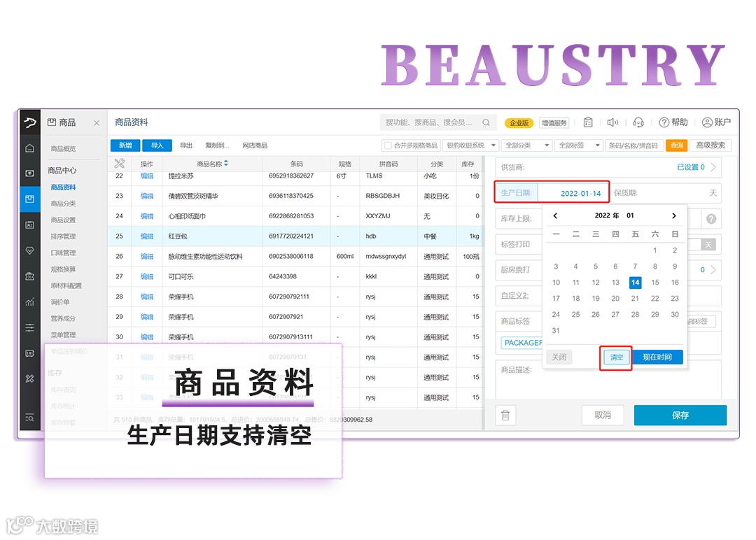Image resolution: width=756 pixels, height=540 pixels.
Task: Click 复制到... in toolbar
Action: click(x=216, y=145)
